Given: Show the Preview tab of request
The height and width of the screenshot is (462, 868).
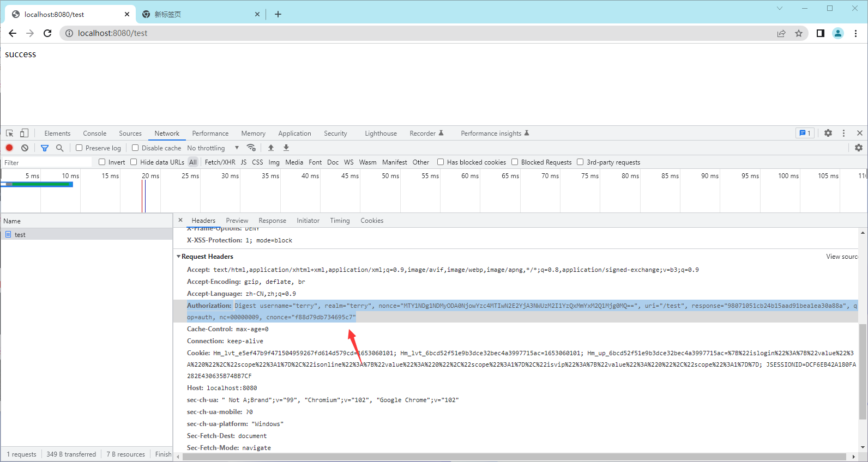Looking at the screenshot, I should tap(237, 221).
